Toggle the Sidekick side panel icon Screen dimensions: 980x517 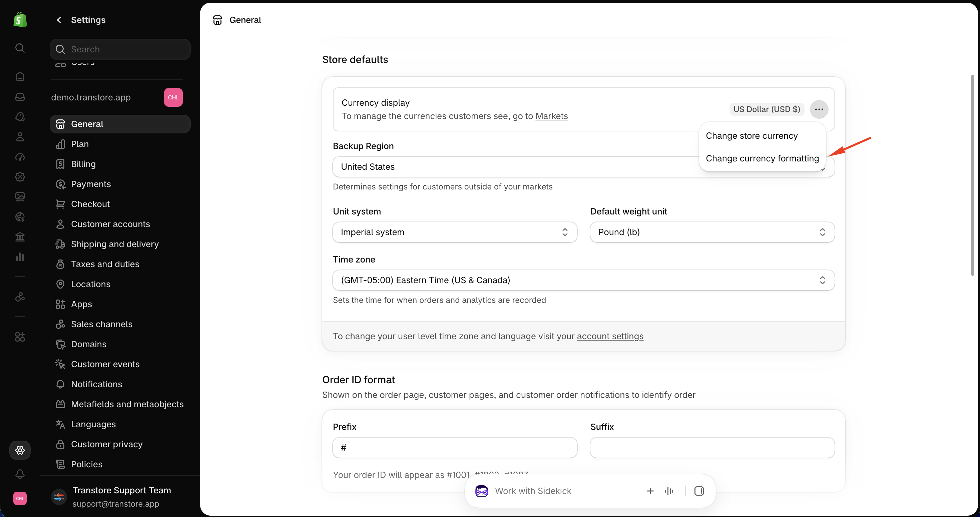[x=699, y=491]
